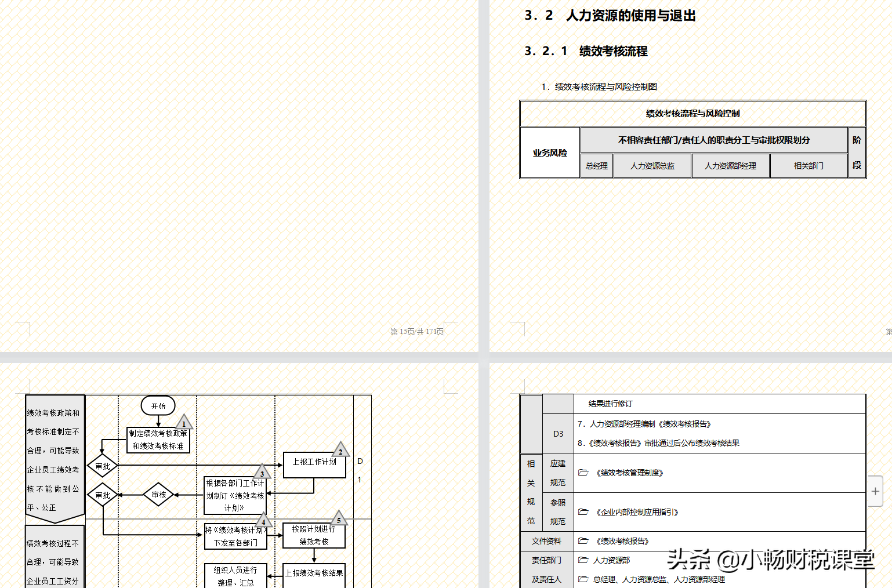Select triangle marker 5 above 按照计划进行绩效考核
The width and height of the screenshot is (892, 588).
[339, 520]
